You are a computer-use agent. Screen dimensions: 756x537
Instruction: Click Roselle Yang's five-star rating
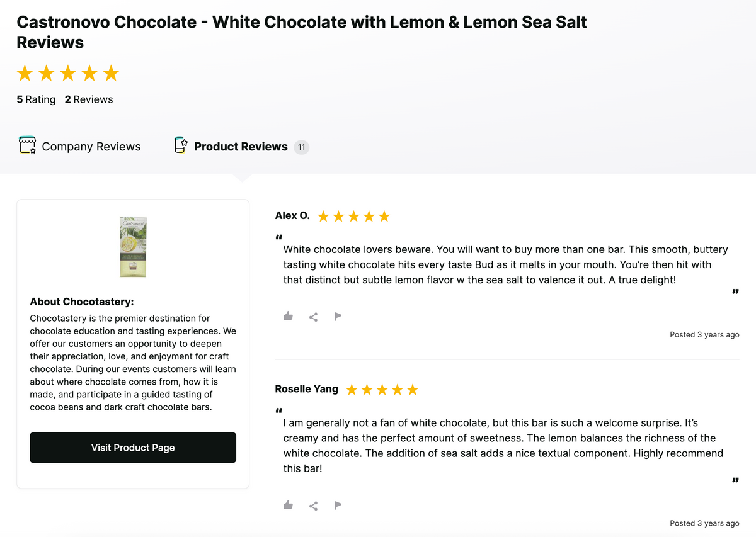(382, 390)
